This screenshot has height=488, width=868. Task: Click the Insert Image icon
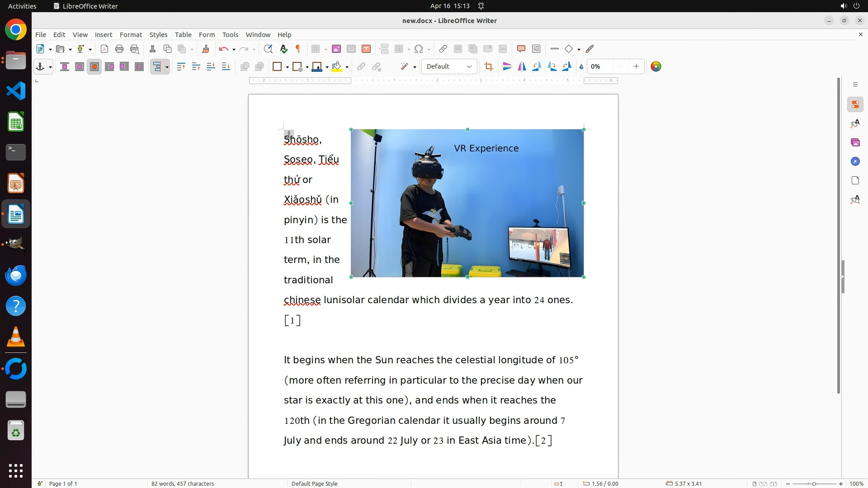click(336, 49)
